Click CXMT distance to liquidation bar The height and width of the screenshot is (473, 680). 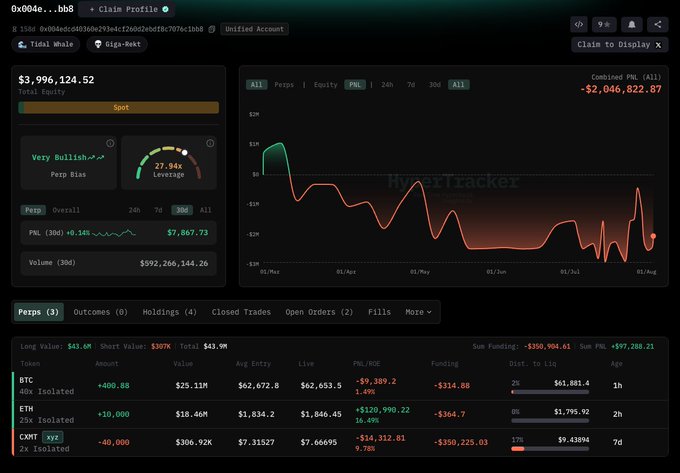[x=550, y=449]
